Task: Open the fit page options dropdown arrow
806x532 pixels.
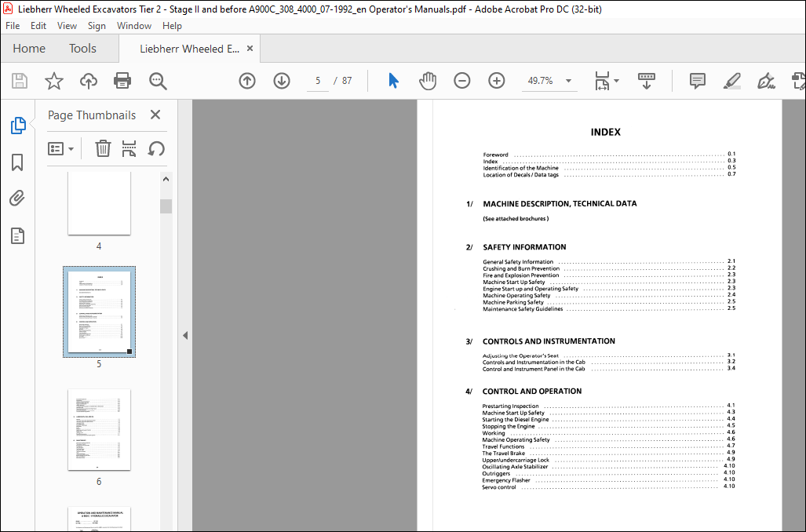Action: click(x=616, y=81)
